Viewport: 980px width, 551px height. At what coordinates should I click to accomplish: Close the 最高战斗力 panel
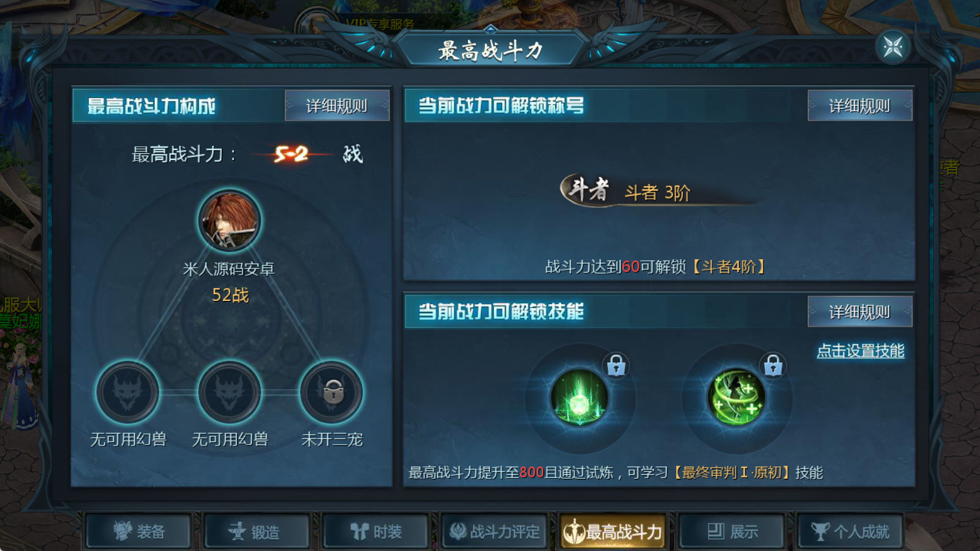tap(892, 47)
